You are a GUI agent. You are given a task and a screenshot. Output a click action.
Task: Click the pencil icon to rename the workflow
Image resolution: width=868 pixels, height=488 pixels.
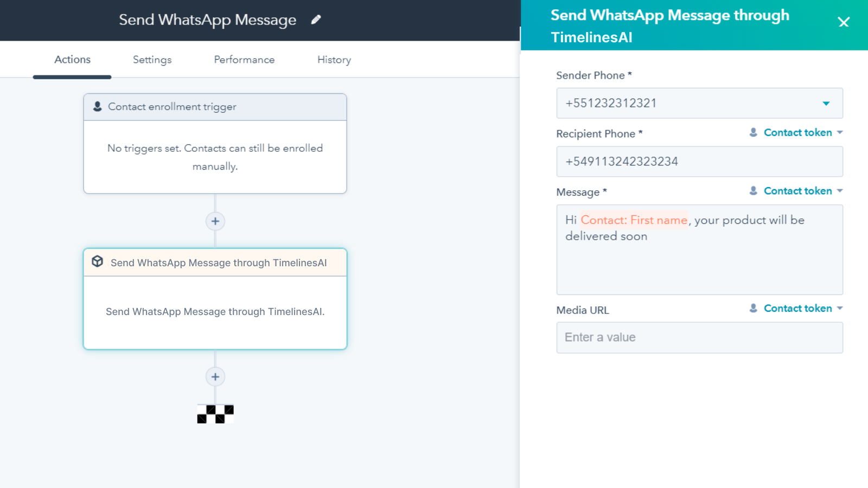pos(316,20)
